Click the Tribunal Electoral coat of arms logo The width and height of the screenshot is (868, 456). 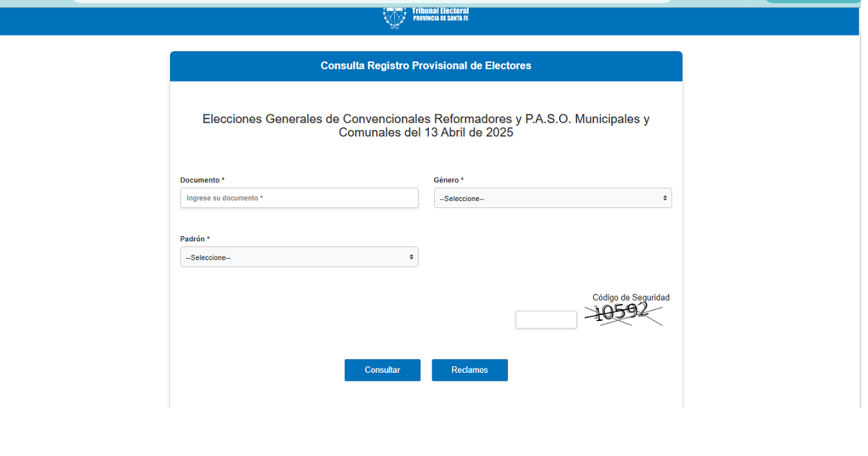click(394, 17)
